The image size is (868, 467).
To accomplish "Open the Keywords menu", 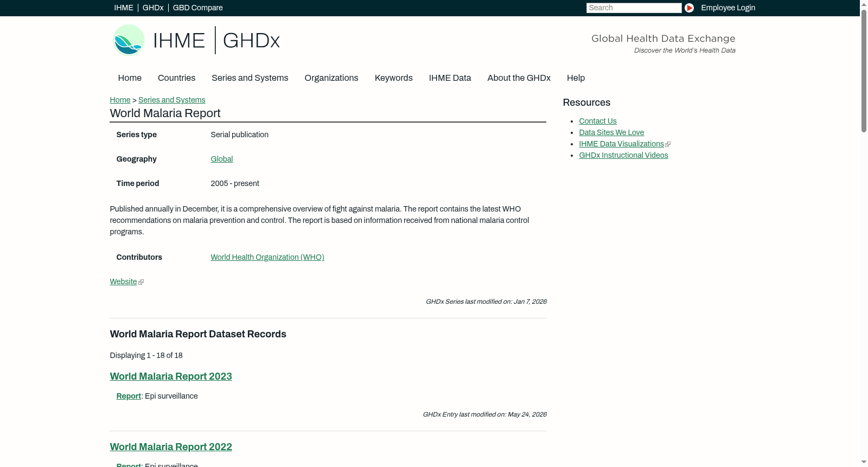I will (x=393, y=78).
